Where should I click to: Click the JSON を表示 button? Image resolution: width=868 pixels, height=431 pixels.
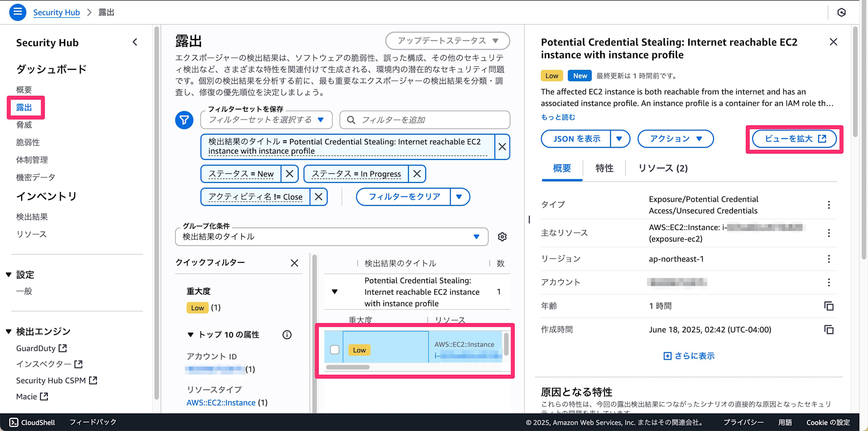tap(576, 139)
